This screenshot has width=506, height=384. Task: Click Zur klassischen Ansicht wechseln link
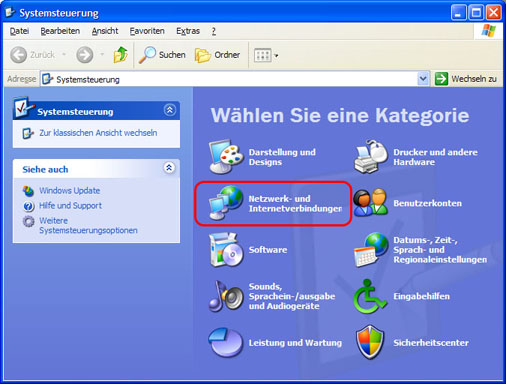[98, 133]
